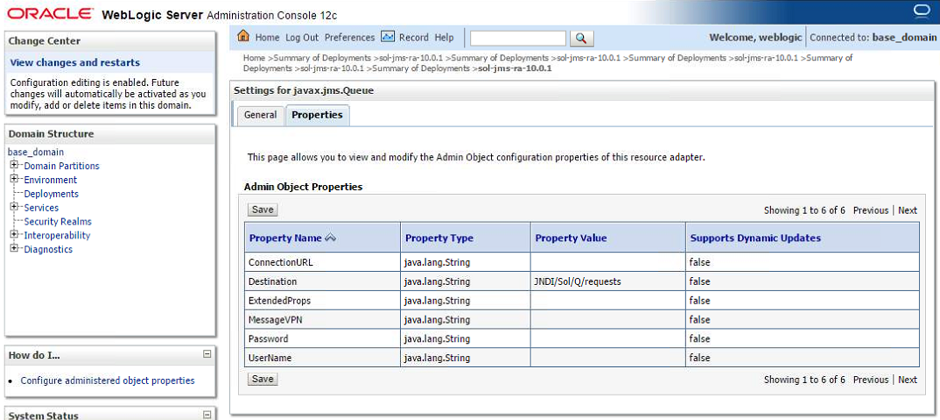Collapse the How do I panel

point(207,354)
